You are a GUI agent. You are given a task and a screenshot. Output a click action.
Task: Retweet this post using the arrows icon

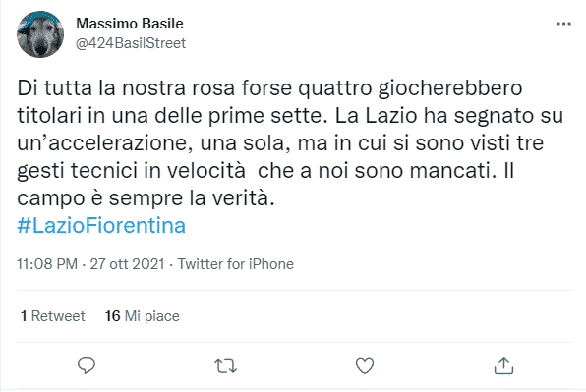(x=225, y=365)
